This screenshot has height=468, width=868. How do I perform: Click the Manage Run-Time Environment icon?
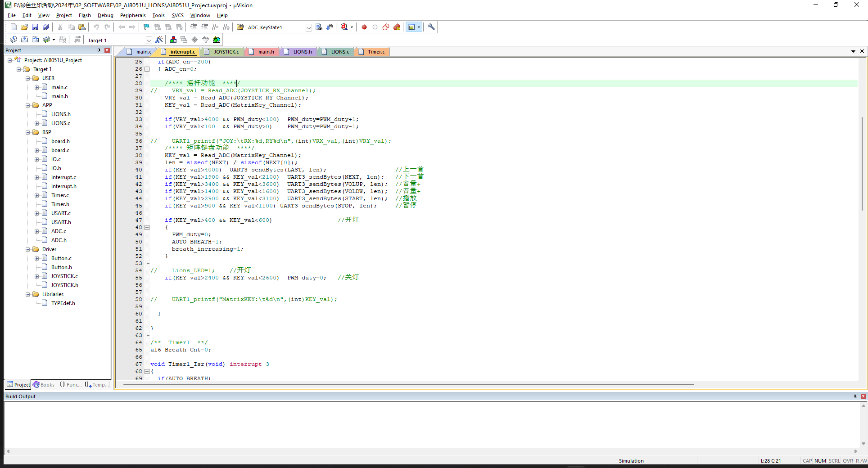(x=217, y=40)
